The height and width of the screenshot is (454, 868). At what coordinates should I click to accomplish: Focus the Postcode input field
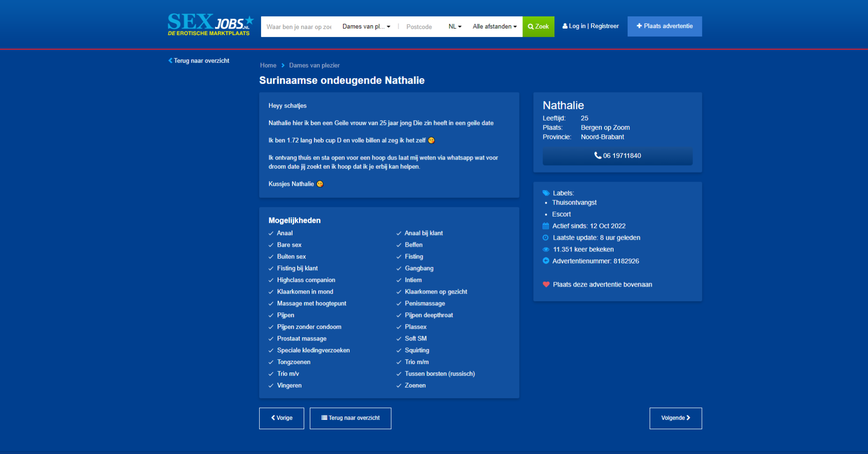pos(422,27)
